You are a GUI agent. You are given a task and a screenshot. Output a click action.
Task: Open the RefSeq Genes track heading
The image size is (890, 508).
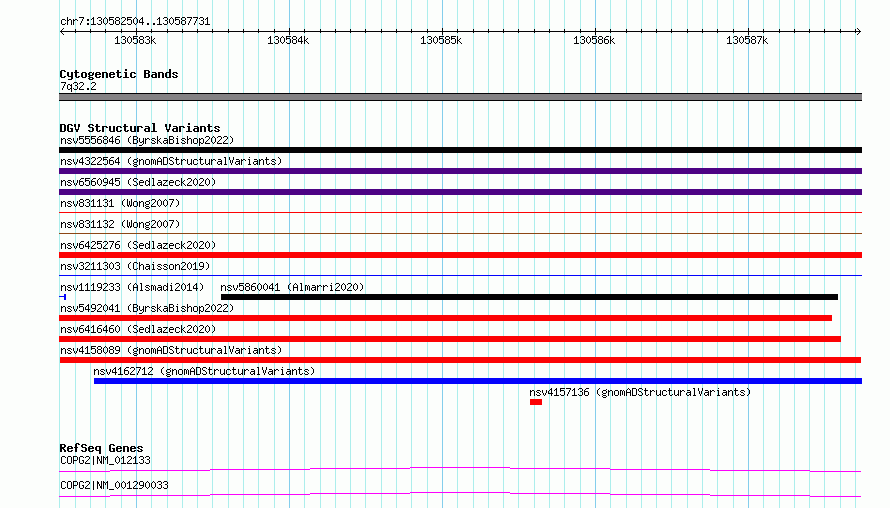tap(101, 448)
